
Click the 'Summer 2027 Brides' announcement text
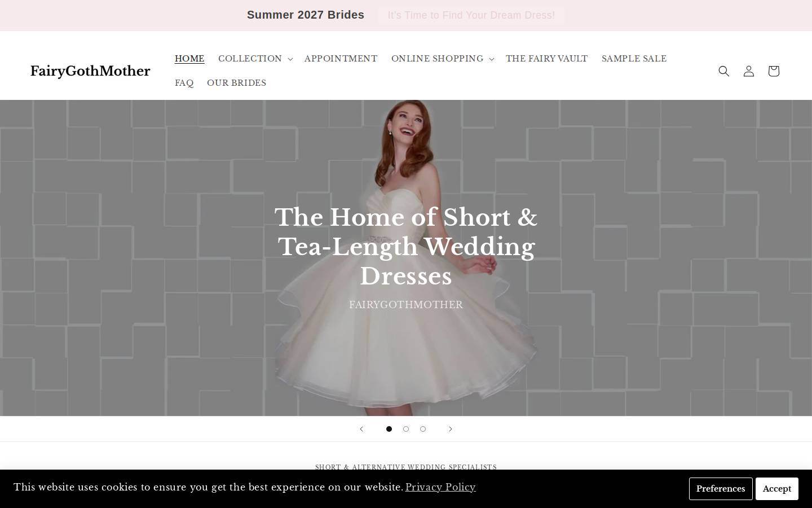coord(306,15)
